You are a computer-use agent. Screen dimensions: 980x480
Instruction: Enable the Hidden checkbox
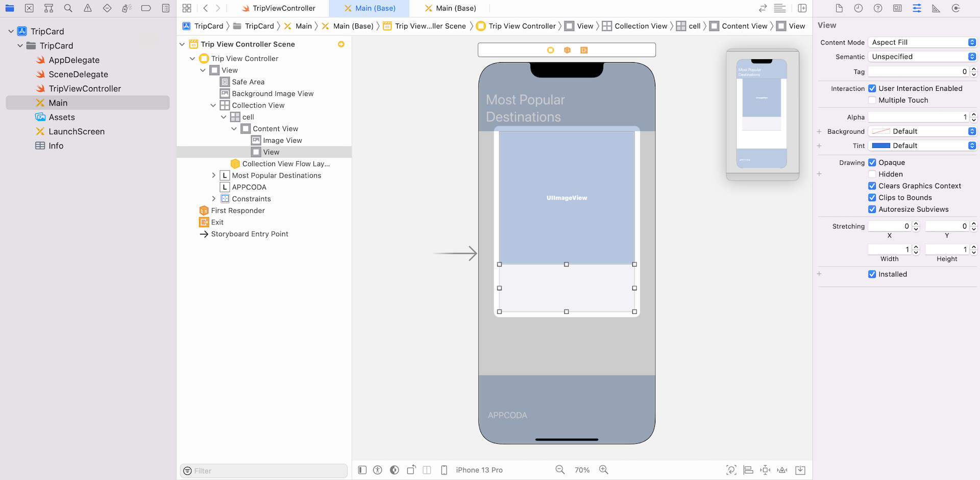click(872, 174)
